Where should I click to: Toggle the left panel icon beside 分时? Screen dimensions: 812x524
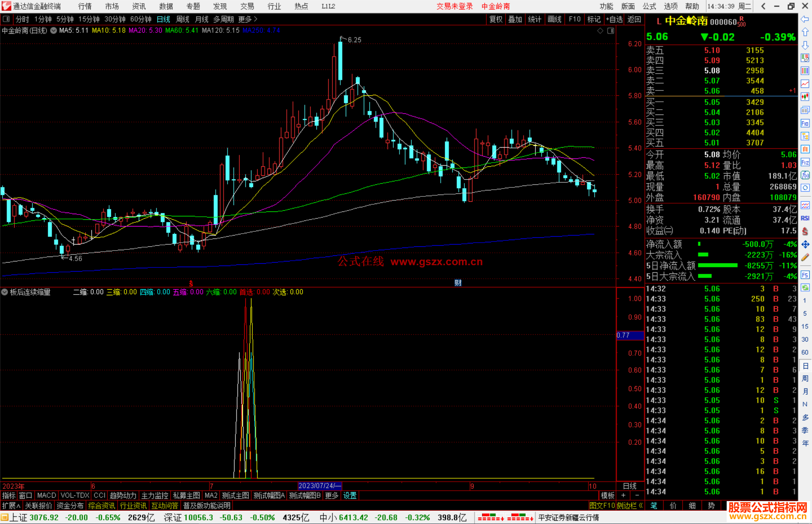coord(6,19)
